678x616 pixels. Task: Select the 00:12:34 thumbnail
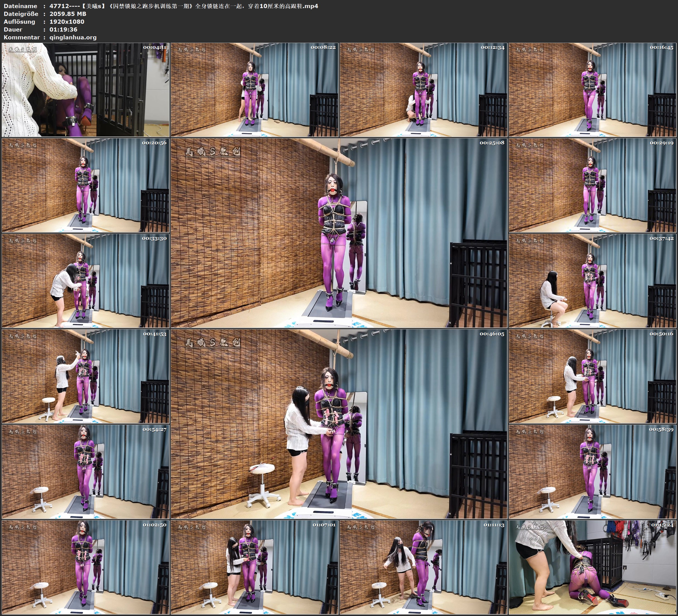point(423,89)
